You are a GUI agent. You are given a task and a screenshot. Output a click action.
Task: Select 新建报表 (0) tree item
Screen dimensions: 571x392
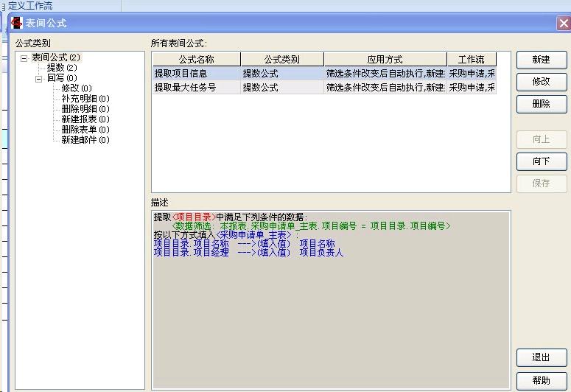tap(85, 119)
